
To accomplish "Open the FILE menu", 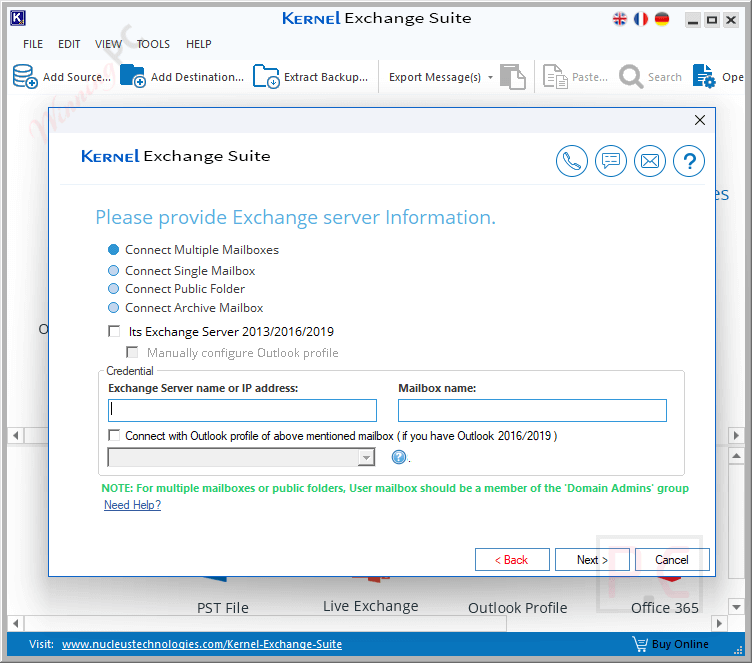I will pyautogui.click(x=33, y=44).
